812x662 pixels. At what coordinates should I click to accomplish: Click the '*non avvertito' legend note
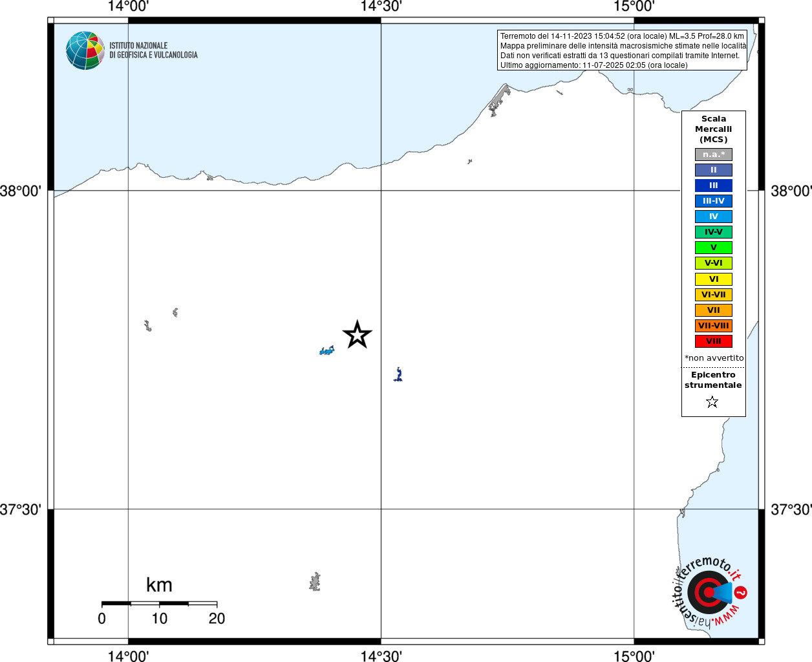pyautogui.click(x=714, y=358)
